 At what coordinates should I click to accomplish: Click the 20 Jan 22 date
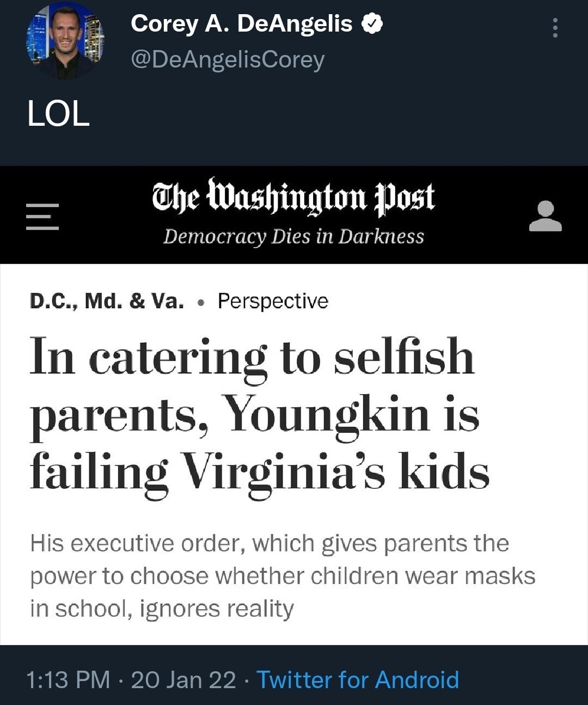click(x=183, y=680)
